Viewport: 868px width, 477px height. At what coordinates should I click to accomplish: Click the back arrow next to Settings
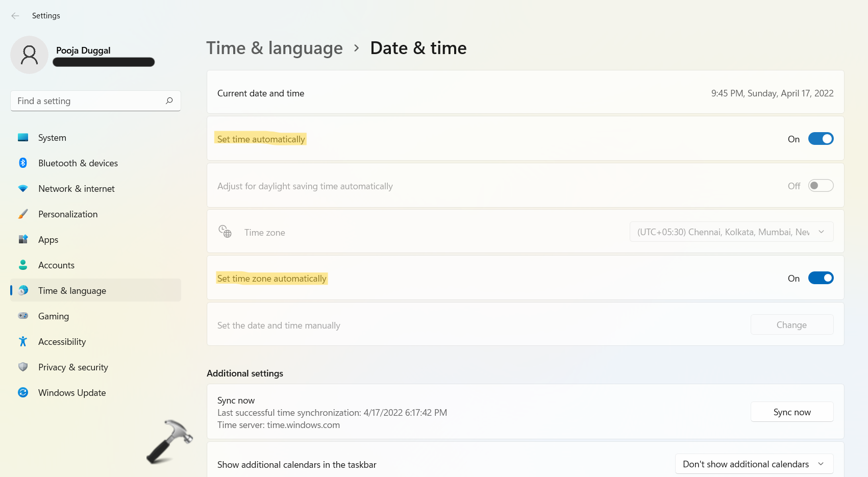click(x=15, y=16)
